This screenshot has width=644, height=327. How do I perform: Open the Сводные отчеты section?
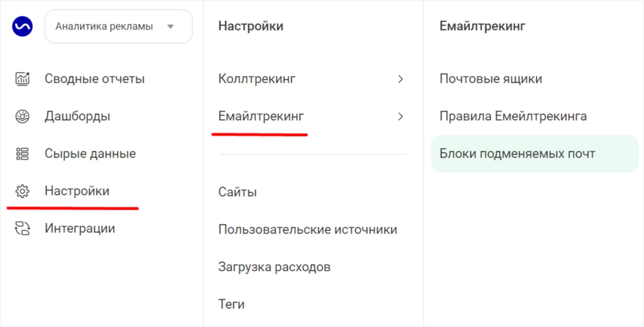tap(94, 78)
